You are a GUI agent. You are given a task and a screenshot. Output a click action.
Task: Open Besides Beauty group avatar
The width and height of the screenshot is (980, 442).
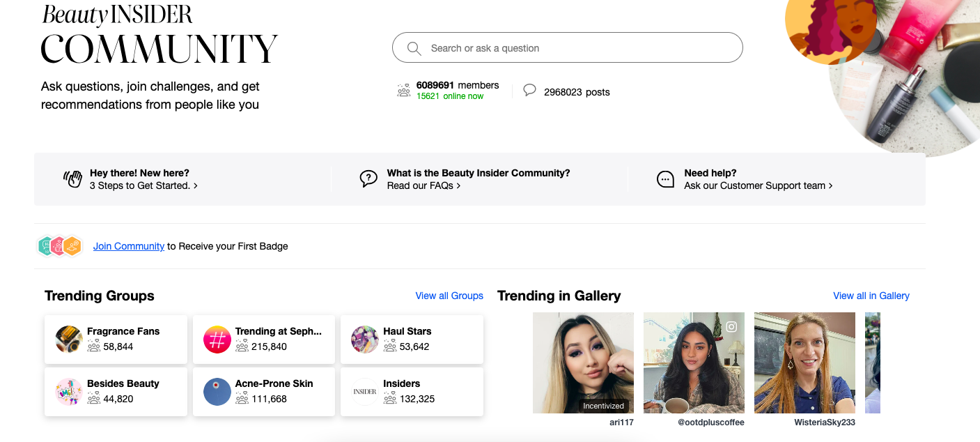[x=69, y=392]
